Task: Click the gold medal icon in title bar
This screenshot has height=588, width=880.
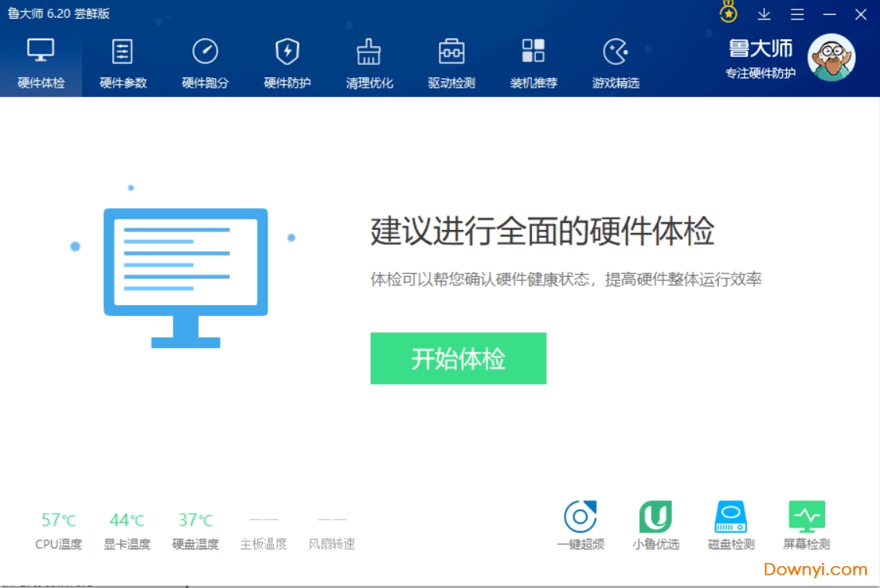Action: coord(728,14)
